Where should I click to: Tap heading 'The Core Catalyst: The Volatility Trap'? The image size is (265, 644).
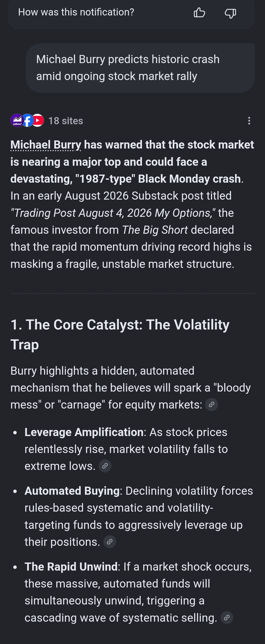(120, 334)
